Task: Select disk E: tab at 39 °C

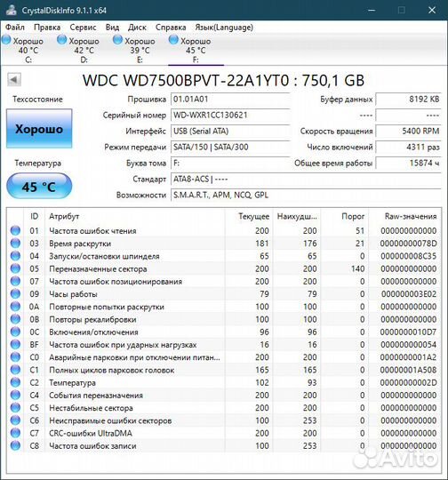Action: click(140, 50)
